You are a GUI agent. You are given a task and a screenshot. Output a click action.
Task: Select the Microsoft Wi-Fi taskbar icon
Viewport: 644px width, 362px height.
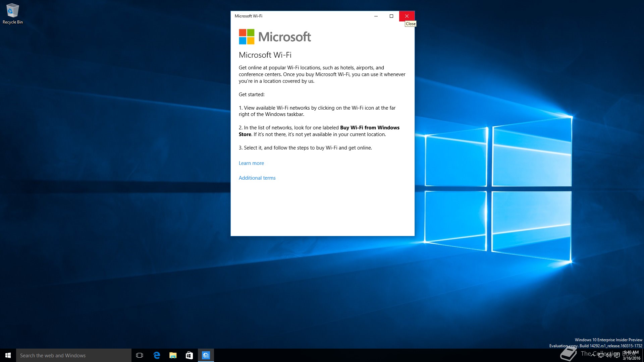206,355
